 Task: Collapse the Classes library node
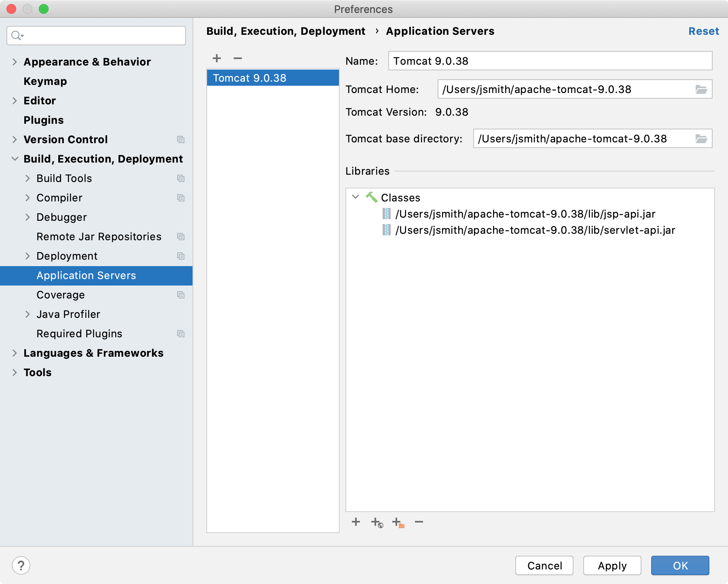pyautogui.click(x=356, y=197)
